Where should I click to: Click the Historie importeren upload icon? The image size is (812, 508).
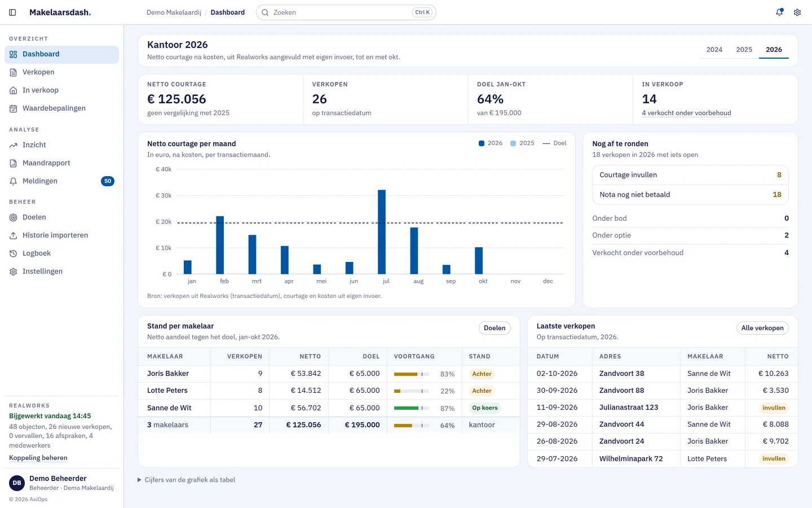pos(14,236)
